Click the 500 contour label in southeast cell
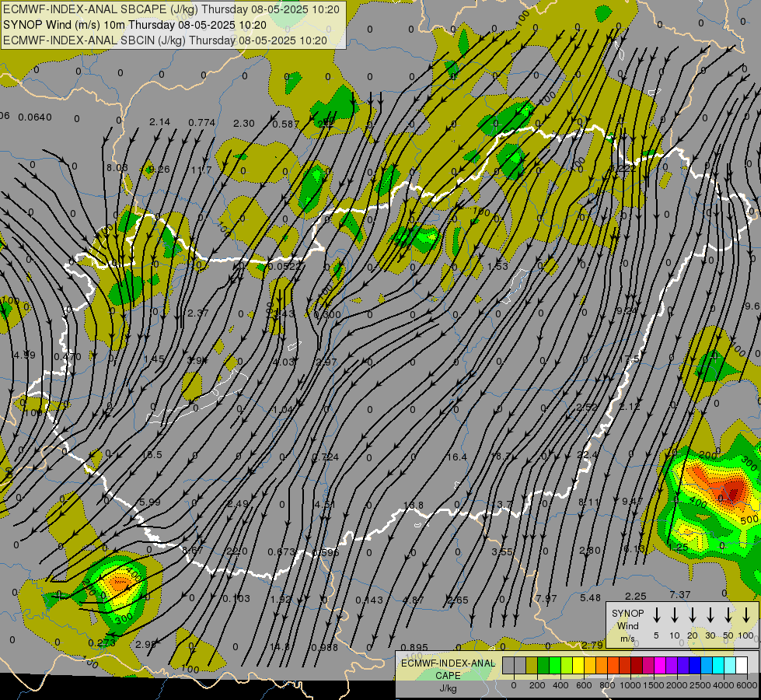This screenshot has height=700, width=761. pos(750,521)
